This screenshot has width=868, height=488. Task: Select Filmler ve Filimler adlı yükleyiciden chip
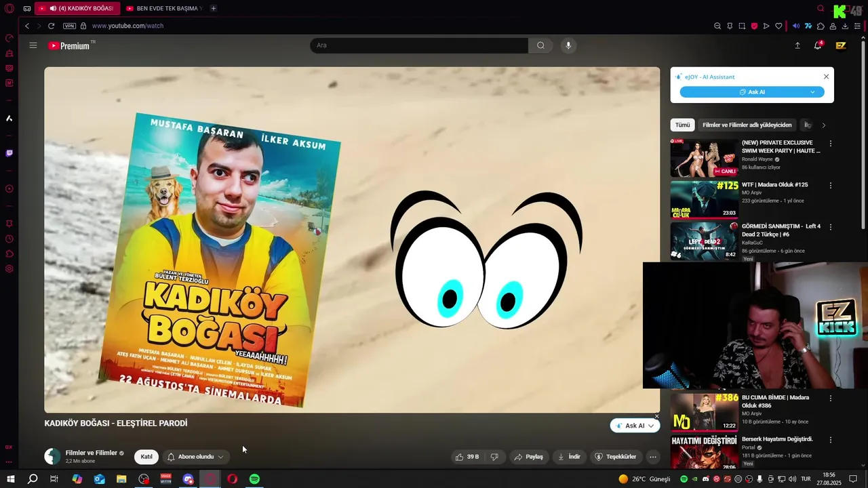pyautogui.click(x=747, y=125)
